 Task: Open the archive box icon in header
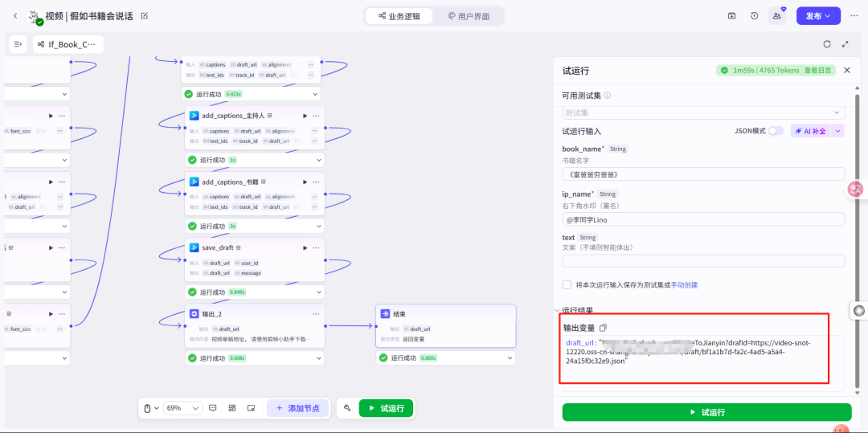pos(732,16)
